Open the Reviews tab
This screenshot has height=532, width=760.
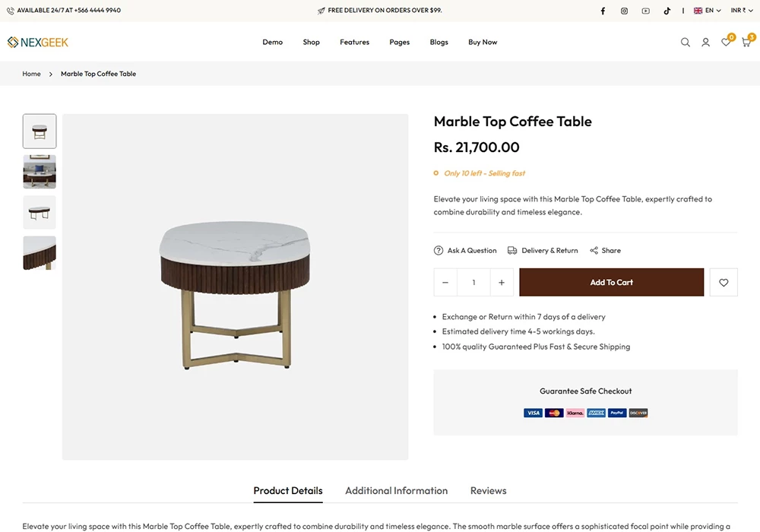point(488,491)
